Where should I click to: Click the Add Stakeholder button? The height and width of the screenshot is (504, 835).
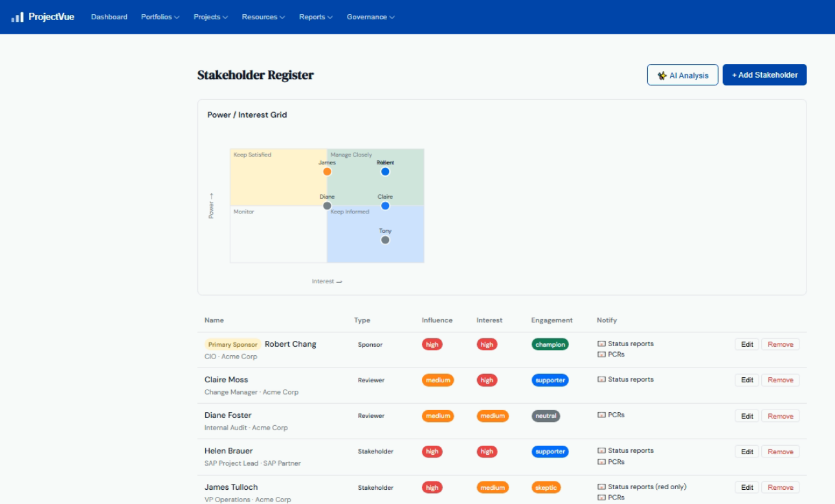[x=764, y=75]
